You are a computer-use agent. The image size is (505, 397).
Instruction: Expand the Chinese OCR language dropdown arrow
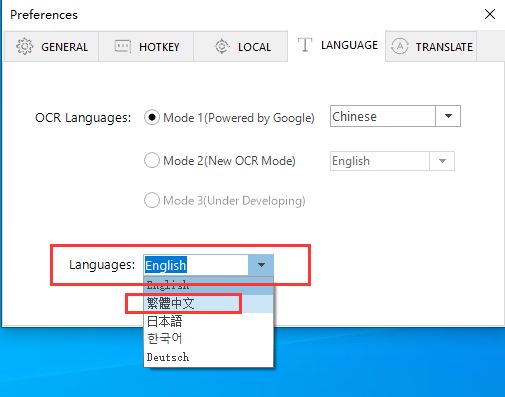448,116
